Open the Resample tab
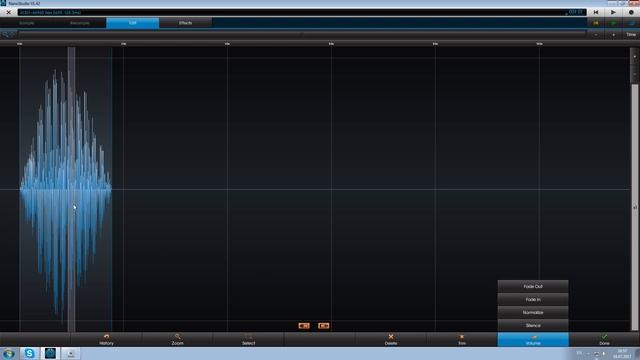This screenshot has width=640, height=360. click(x=80, y=23)
